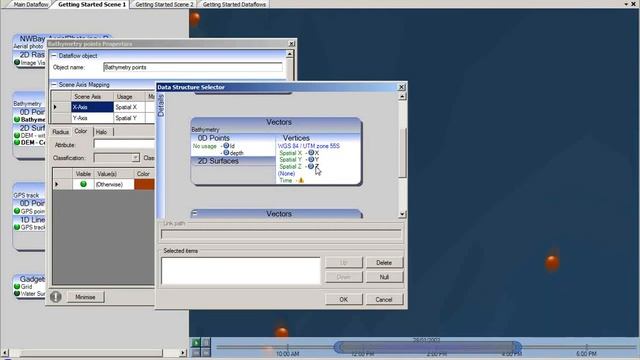Select the Y-Axis cell in Scene Axis table
This screenshot has width=640, height=360.
[92, 118]
